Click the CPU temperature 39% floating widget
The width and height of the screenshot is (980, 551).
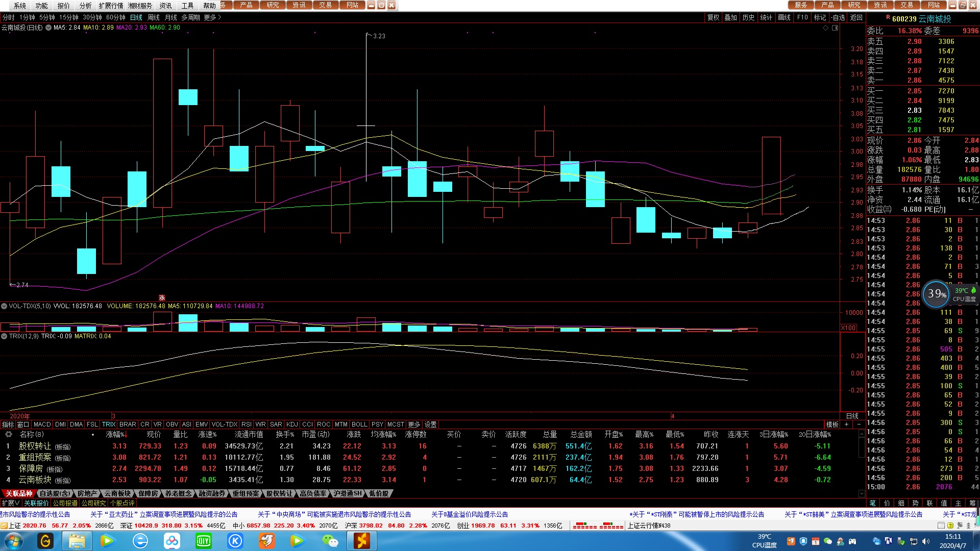(x=936, y=294)
